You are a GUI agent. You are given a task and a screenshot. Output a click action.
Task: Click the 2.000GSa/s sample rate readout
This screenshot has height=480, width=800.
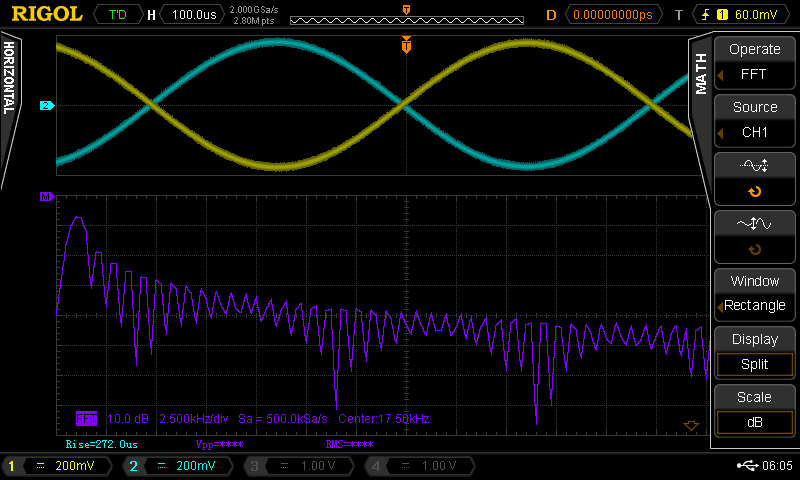pos(254,10)
